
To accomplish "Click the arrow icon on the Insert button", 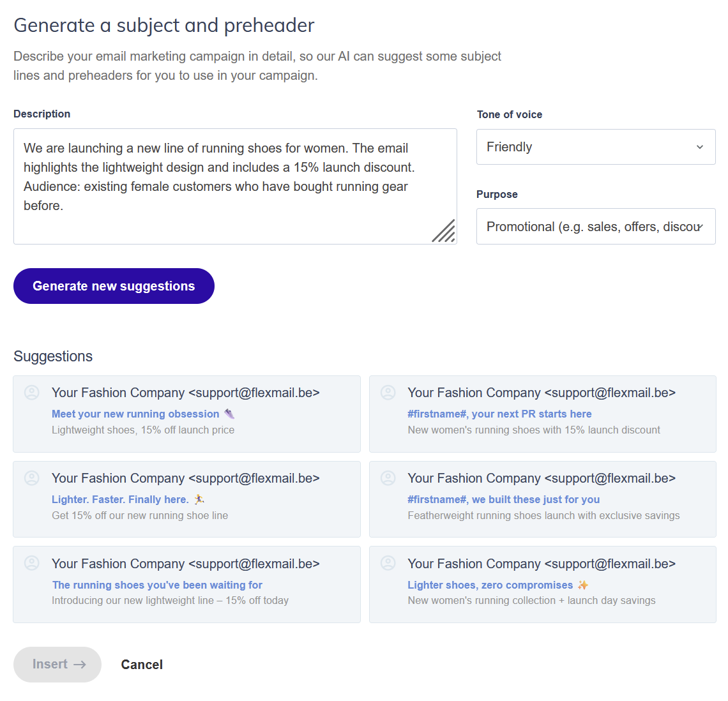I will 80,665.
